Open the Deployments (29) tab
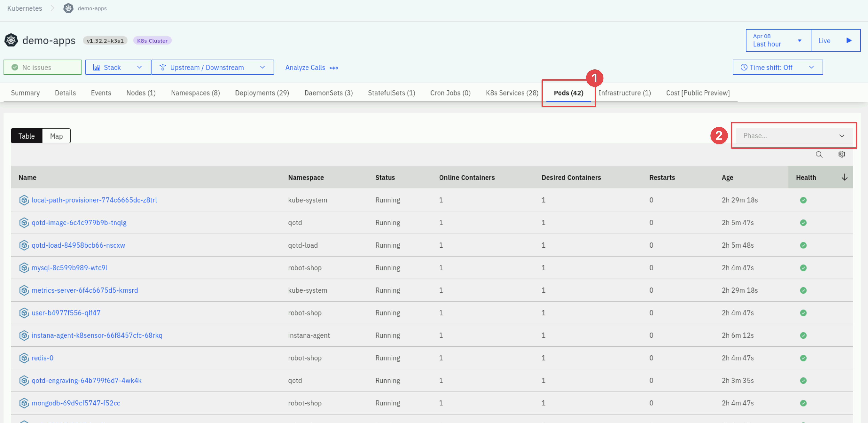This screenshot has height=423, width=868. pos(262,93)
